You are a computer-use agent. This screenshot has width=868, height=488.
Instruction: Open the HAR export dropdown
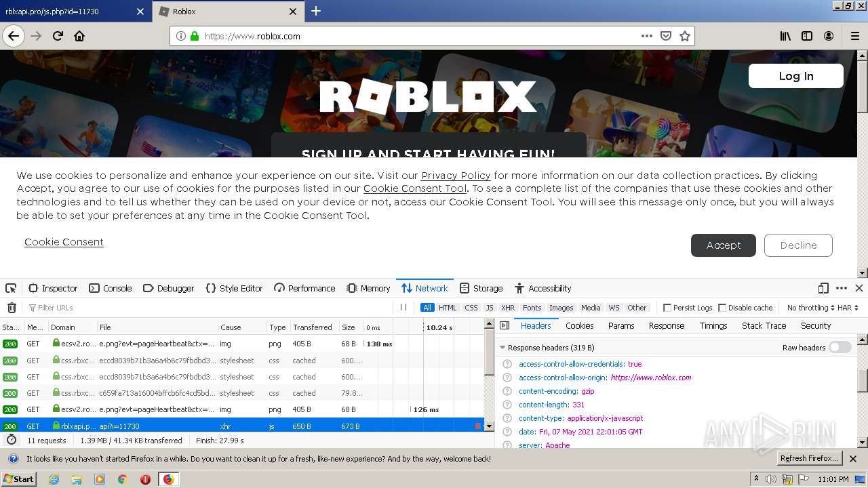pos(848,308)
